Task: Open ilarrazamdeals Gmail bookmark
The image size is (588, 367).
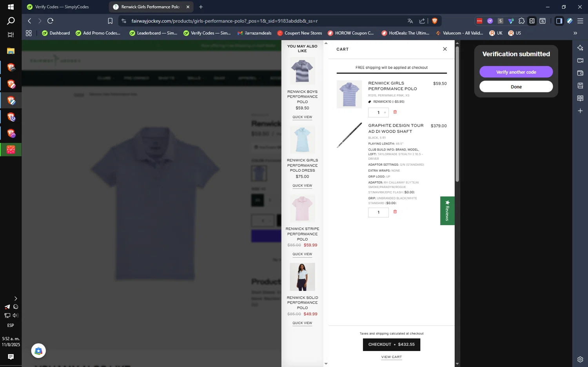Action: pyautogui.click(x=254, y=33)
